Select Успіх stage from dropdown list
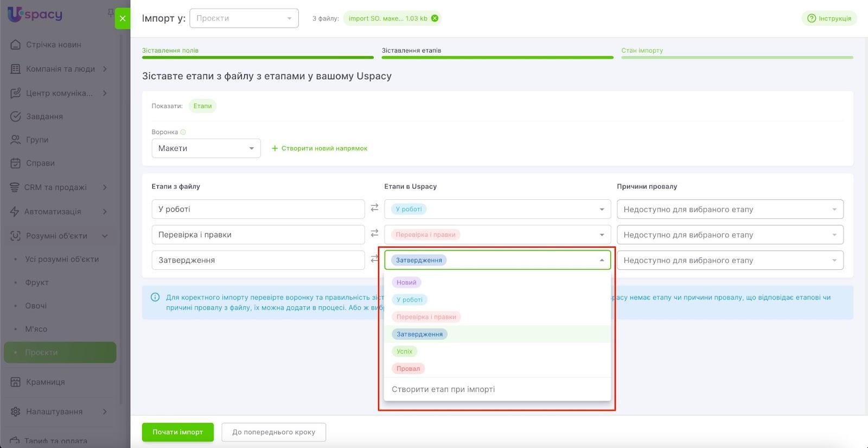The height and width of the screenshot is (448, 868). tap(405, 351)
